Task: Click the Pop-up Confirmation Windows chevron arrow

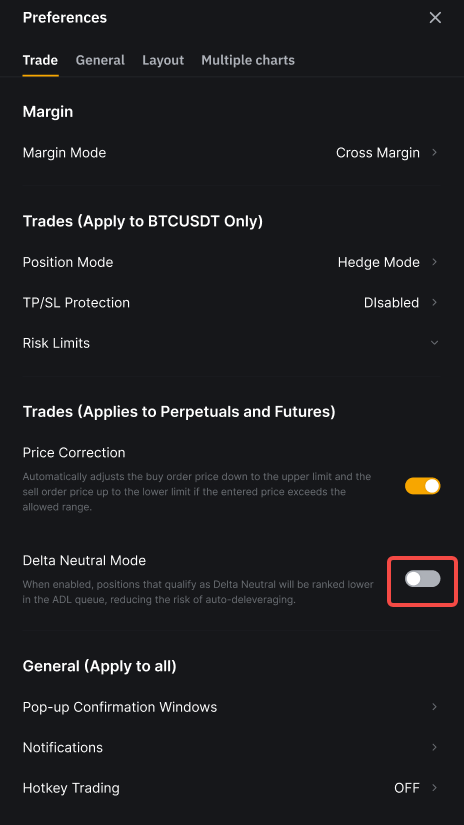Action: [x=435, y=706]
